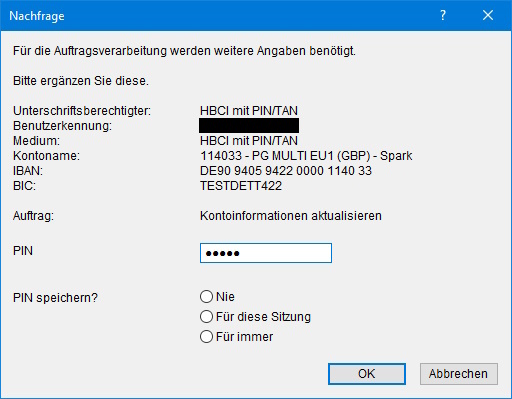Select the "Nie" radio option
Viewport: 512px width, 399px height.
click(x=206, y=296)
